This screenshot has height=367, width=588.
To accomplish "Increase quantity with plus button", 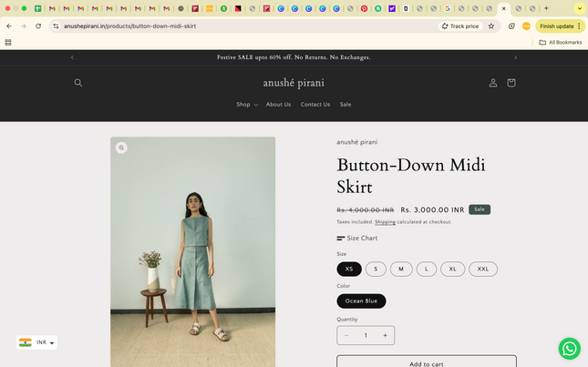I will click(x=385, y=335).
